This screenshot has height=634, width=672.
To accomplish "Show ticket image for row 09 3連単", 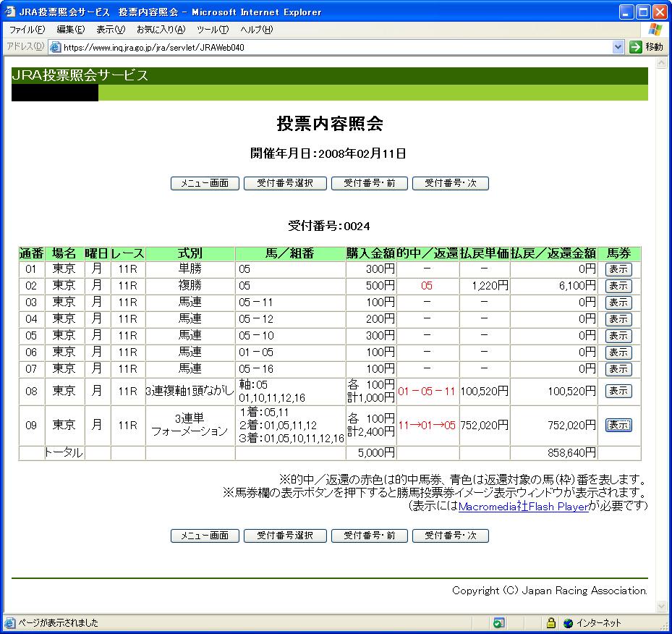I will tap(618, 425).
